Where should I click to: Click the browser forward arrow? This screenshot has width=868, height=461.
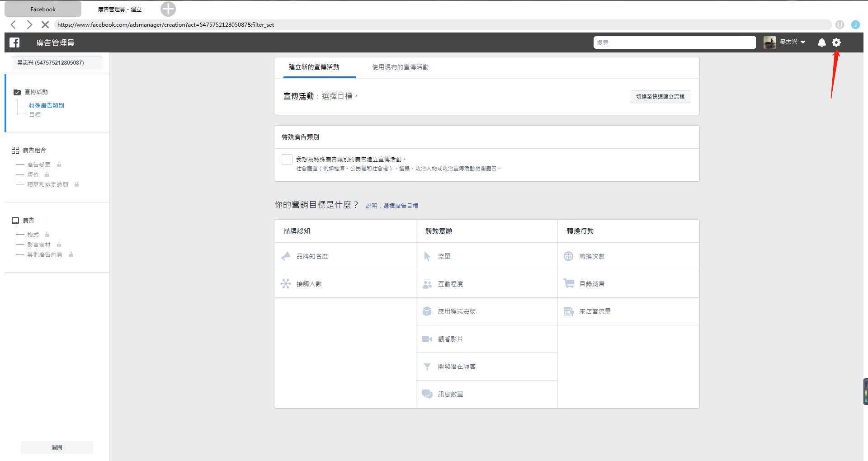(29, 25)
